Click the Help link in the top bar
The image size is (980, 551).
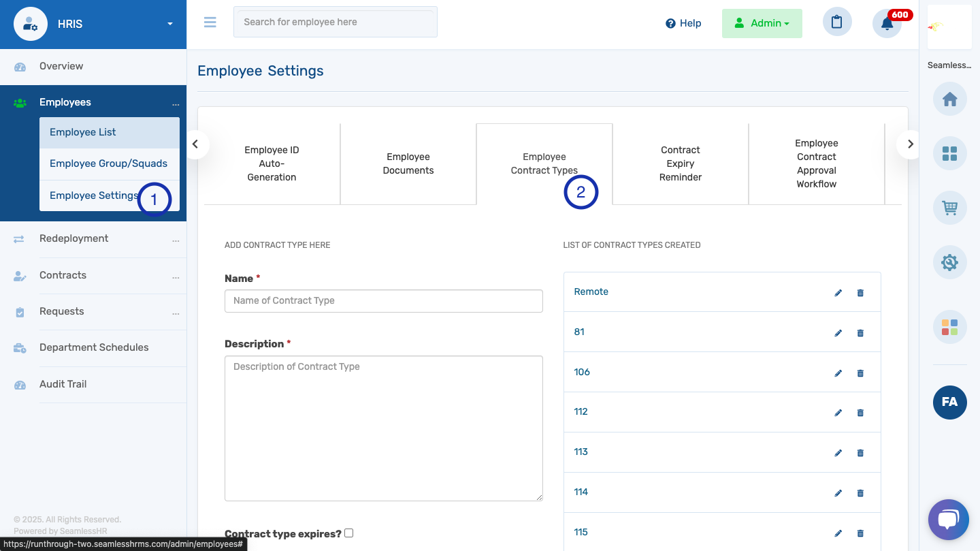683,22
